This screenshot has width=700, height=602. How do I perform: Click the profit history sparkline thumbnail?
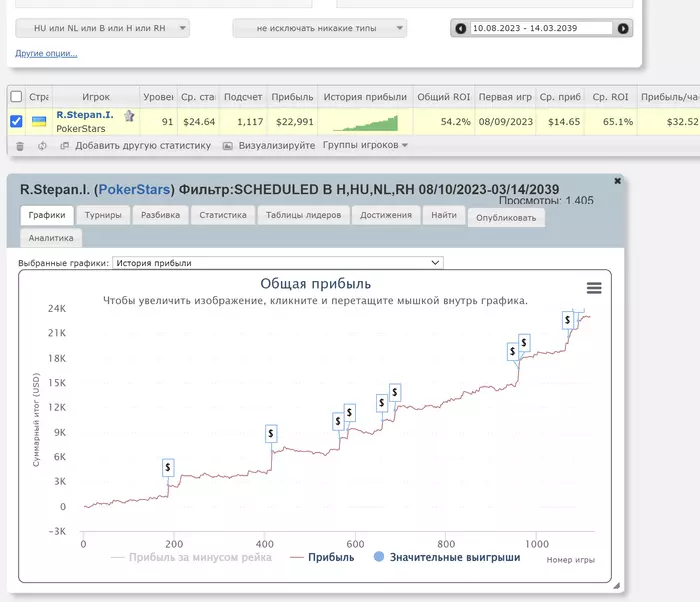[x=365, y=123]
